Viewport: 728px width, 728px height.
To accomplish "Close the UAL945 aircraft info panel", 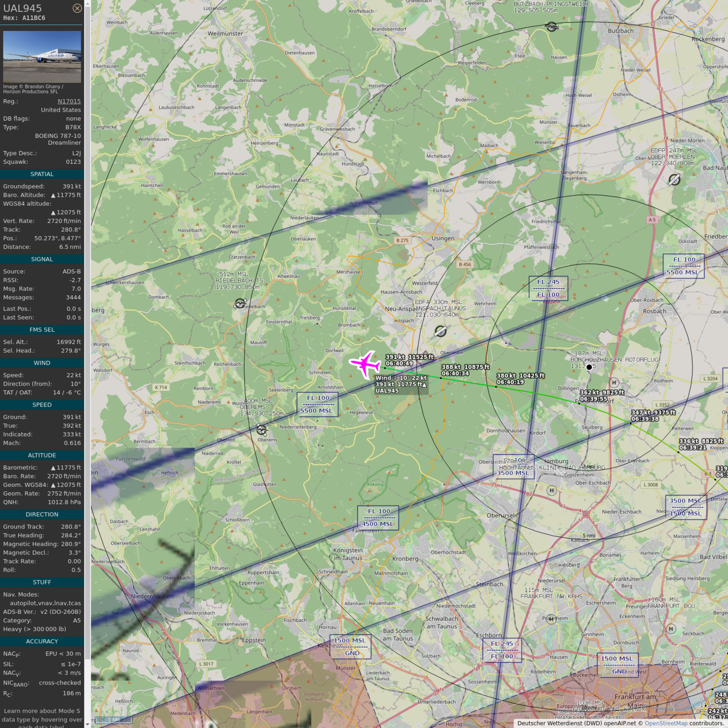I will click(77, 8).
